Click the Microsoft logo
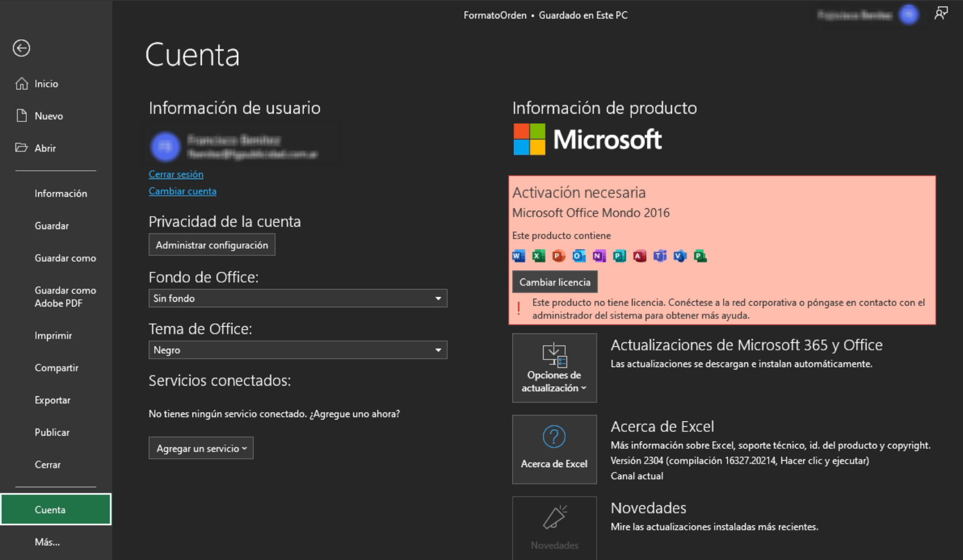 point(588,139)
